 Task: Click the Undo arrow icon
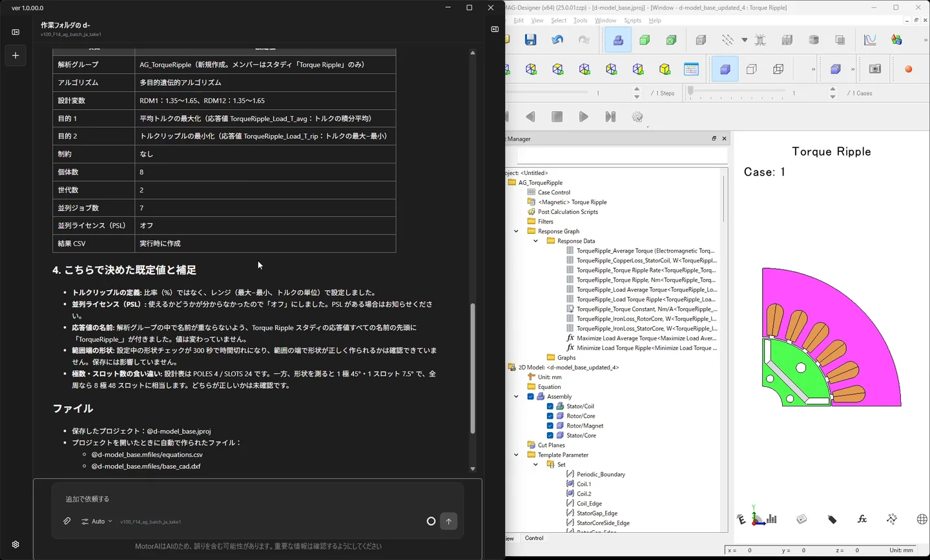tap(557, 40)
